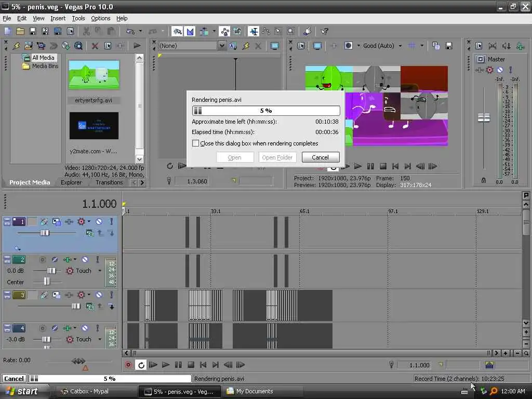Cancel rendering in the dialog
The image size is (532, 399).
point(320,157)
